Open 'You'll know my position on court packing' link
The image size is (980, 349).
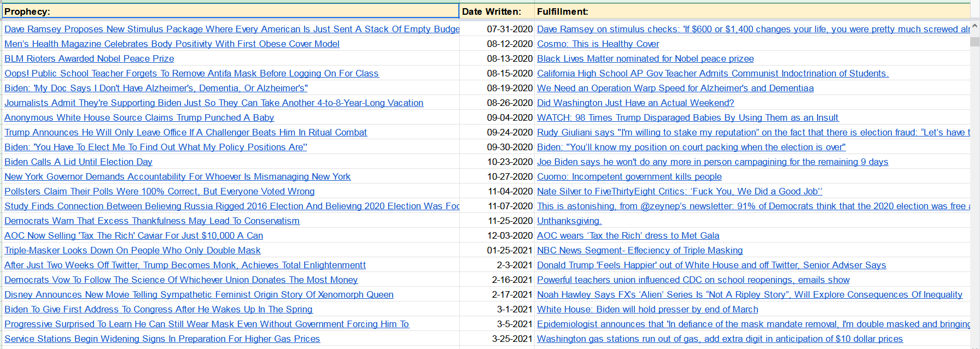coord(691,147)
